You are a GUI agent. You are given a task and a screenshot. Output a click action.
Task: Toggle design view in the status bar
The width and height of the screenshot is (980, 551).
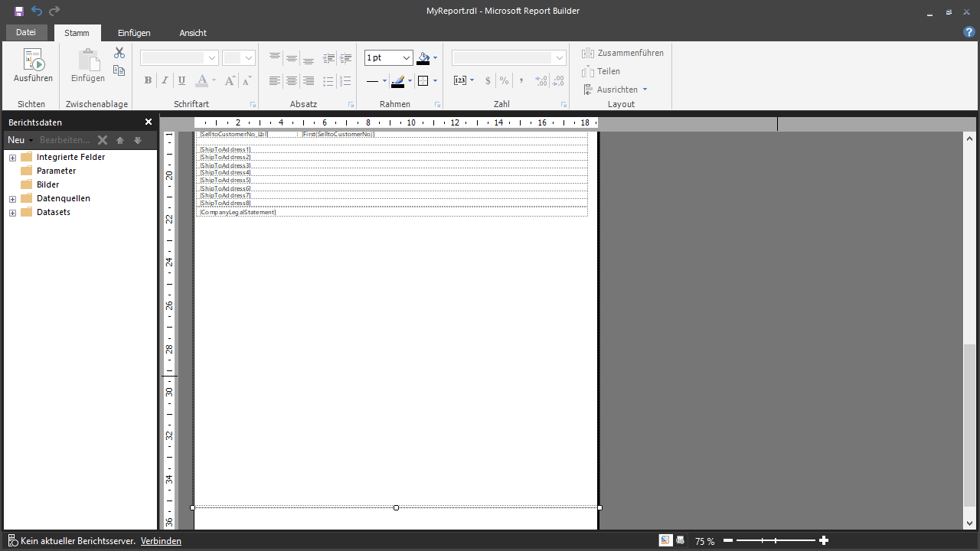(665, 540)
